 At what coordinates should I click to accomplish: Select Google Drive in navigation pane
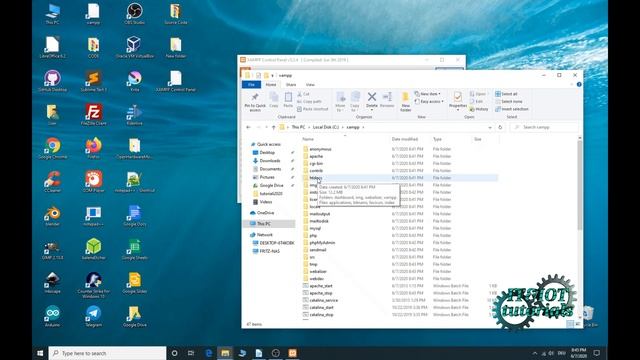[x=271, y=185]
